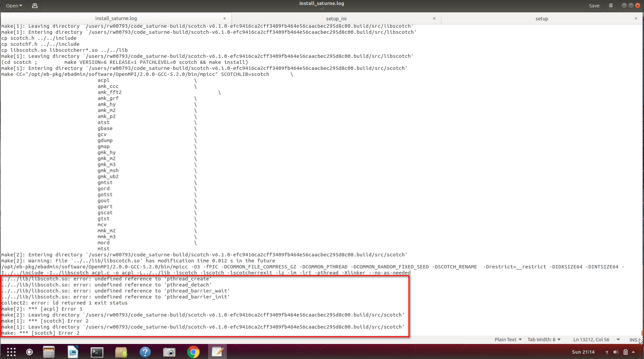Open the Plain Text language dropdown
This screenshot has height=359, width=644.
pos(508,340)
